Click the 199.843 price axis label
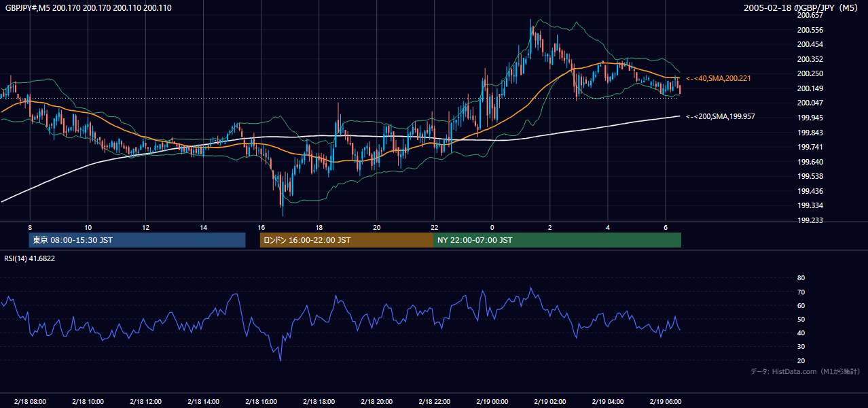 point(810,133)
